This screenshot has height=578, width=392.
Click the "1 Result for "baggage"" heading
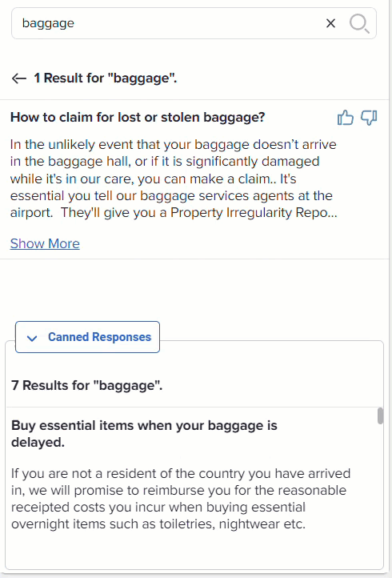point(106,78)
